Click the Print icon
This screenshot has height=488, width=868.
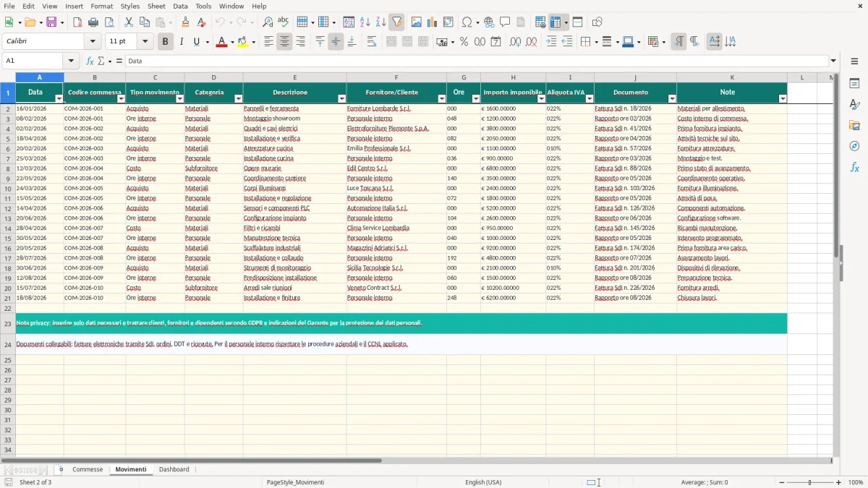(x=93, y=22)
